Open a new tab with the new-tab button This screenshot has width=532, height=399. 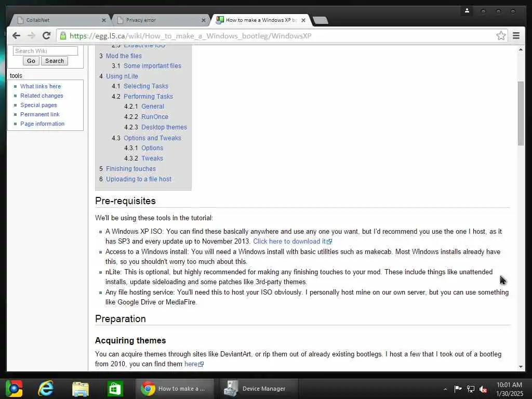click(320, 20)
